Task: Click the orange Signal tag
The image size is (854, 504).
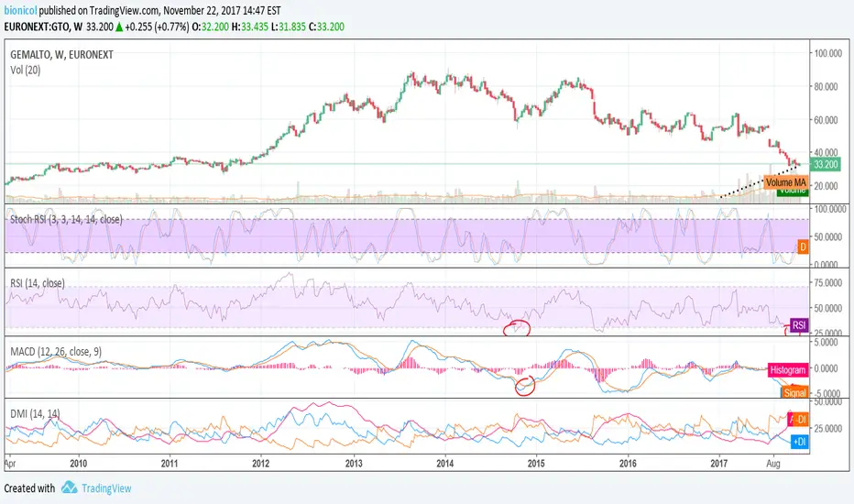Action: 794,392
